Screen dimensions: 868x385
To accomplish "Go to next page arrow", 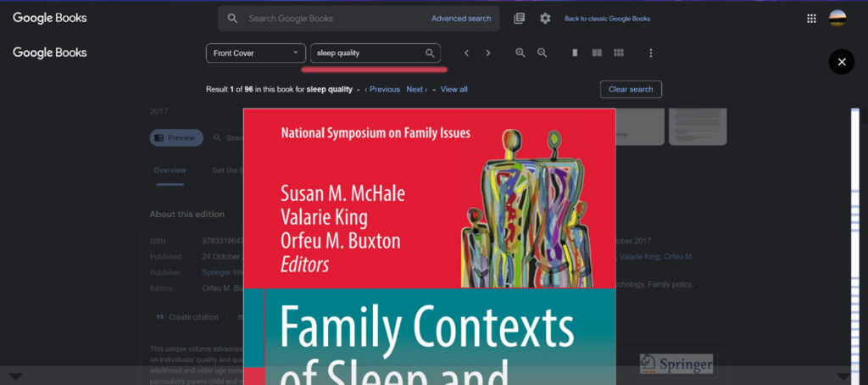I will 487,53.
